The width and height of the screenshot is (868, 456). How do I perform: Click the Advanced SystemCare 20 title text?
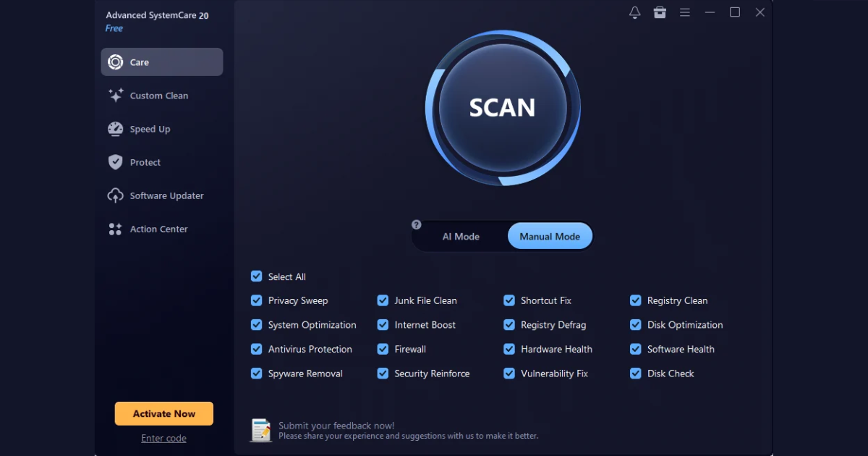pos(158,15)
